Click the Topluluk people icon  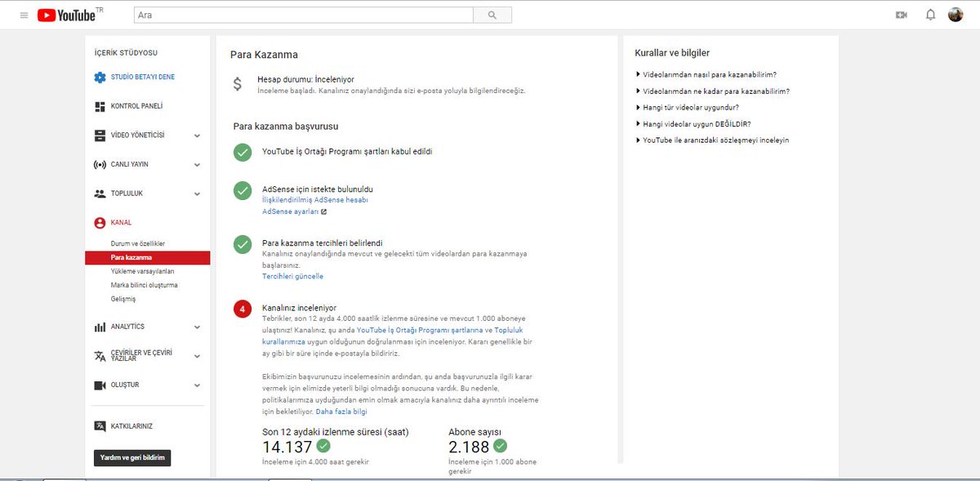[100, 194]
